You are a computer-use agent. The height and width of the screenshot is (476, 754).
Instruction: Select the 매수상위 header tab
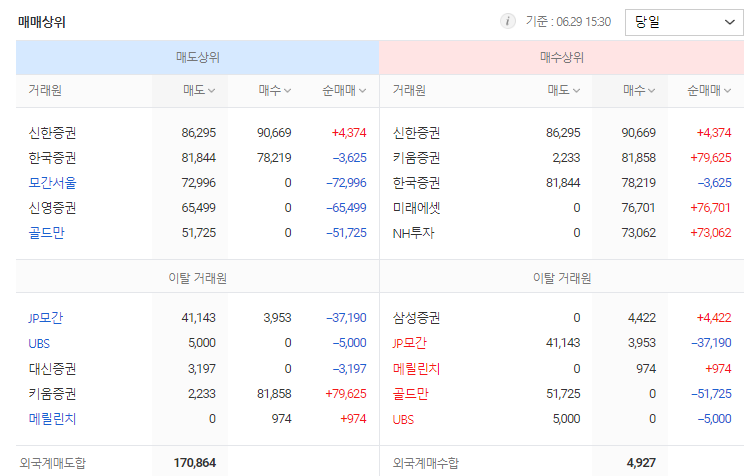(x=562, y=58)
